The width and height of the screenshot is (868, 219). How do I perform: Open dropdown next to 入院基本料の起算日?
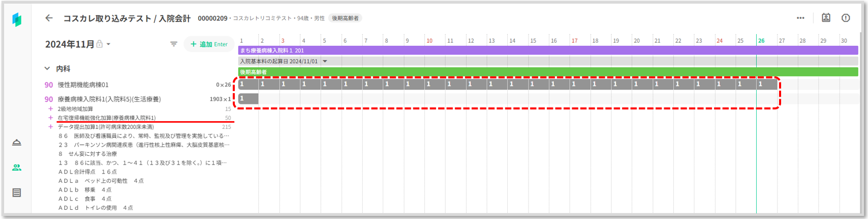point(325,61)
